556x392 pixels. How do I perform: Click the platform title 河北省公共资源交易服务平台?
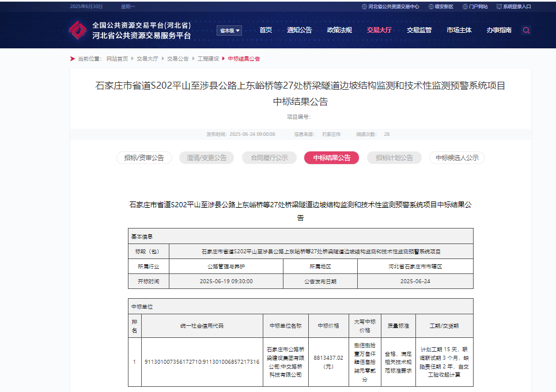(142, 36)
